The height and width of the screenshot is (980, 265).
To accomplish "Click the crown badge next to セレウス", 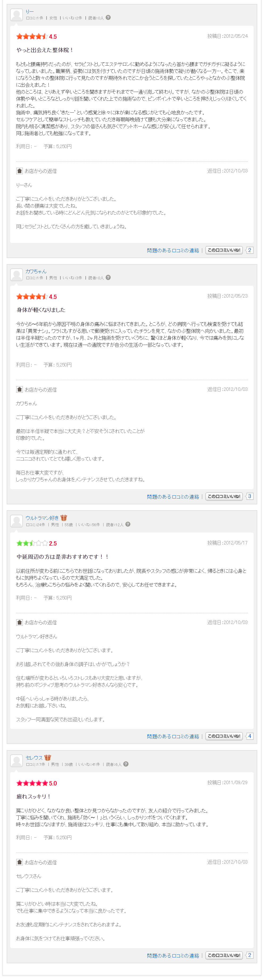I will coord(48,757).
